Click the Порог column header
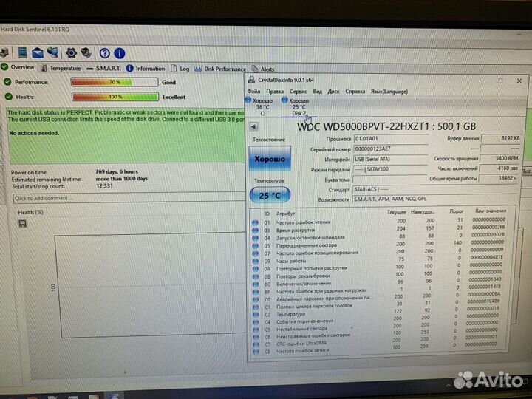This screenshot has width=532, height=399. tap(457, 211)
